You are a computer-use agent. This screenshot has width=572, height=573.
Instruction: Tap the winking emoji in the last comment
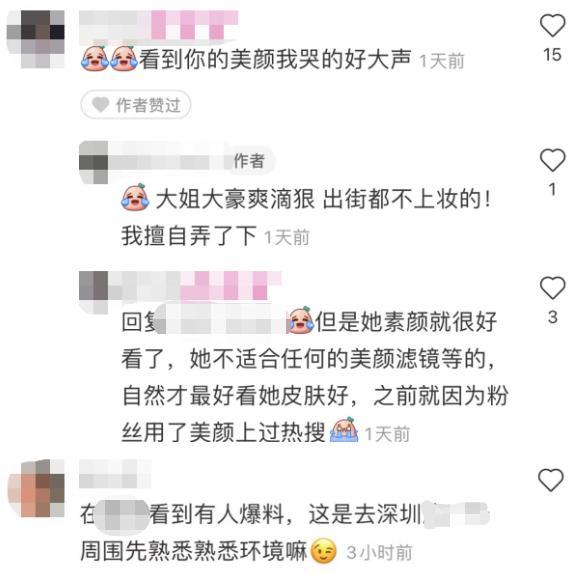323,550
